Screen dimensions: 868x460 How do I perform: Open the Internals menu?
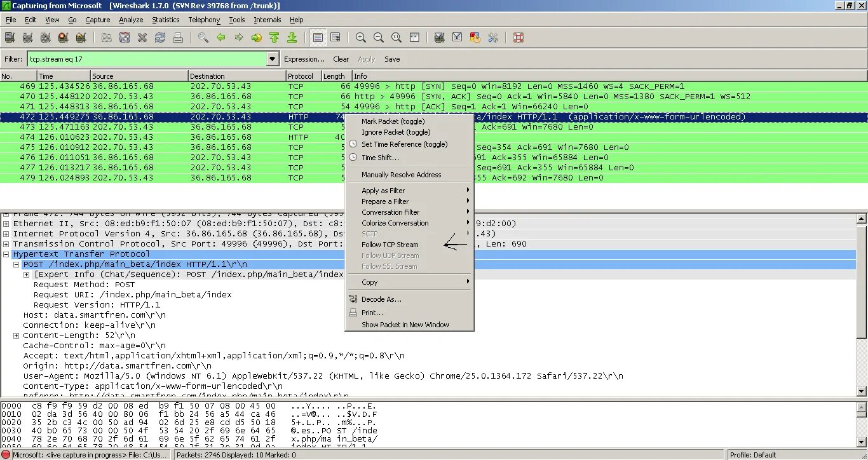[x=267, y=20]
